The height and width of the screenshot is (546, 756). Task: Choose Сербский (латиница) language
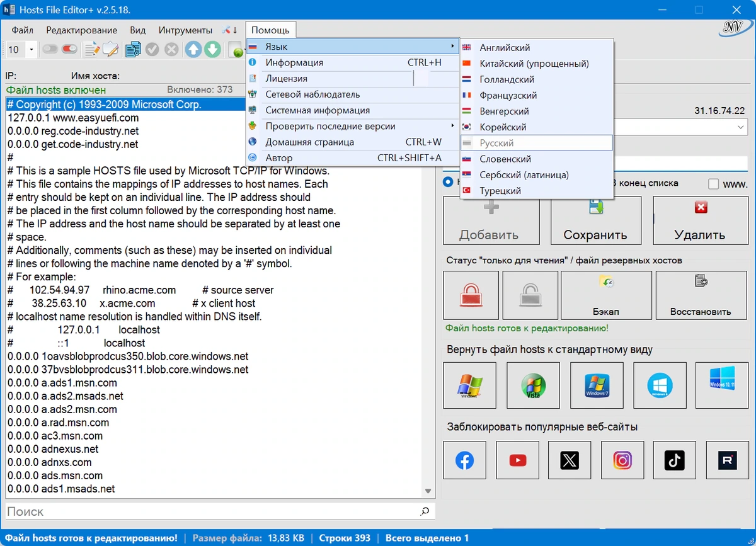[x=537, y=174]
